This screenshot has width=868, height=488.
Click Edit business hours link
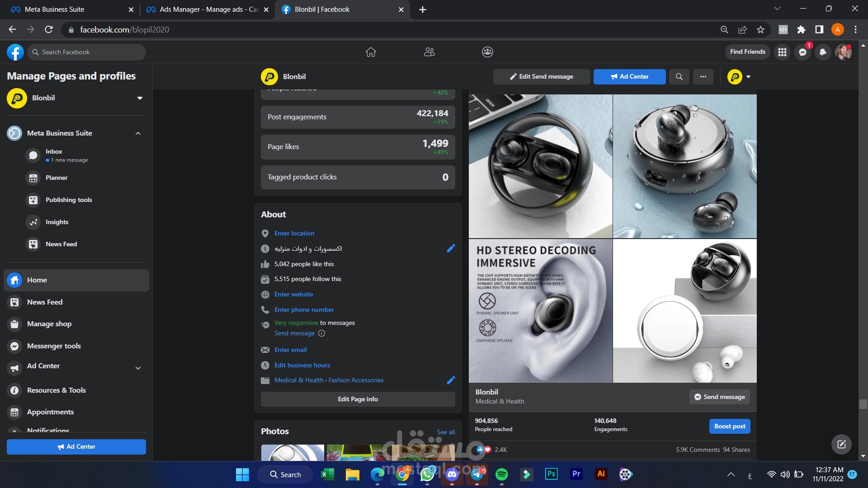pos(302,365)
